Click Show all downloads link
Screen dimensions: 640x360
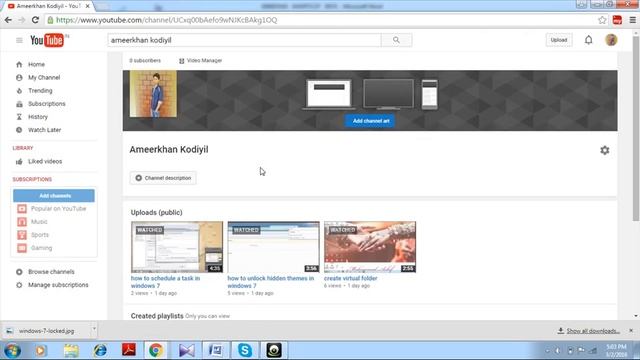coord(589,331)
